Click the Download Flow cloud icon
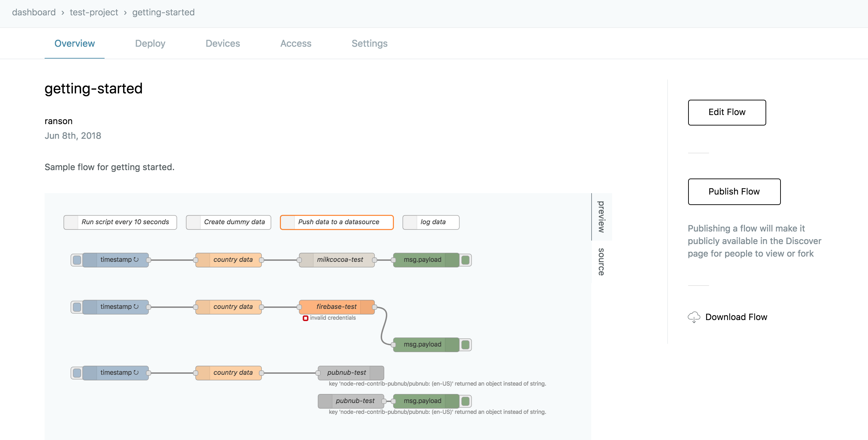 [694, 317]
